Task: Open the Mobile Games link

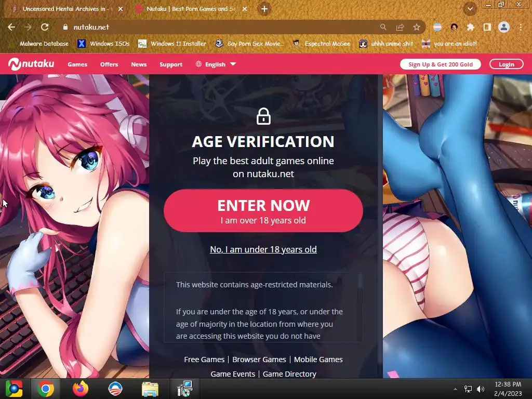Action: click(318, 360)
